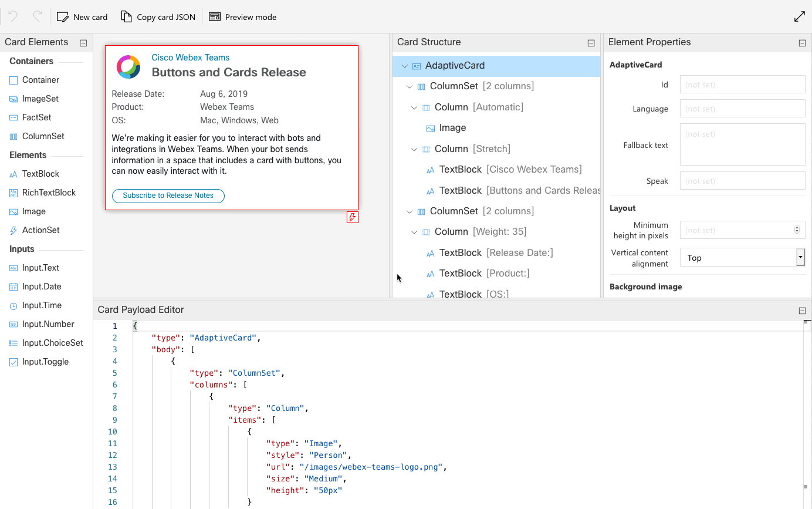Select the TextBlock element icon in the palette
The width and height of the screenshot is (812, 509).
[13, 174]
